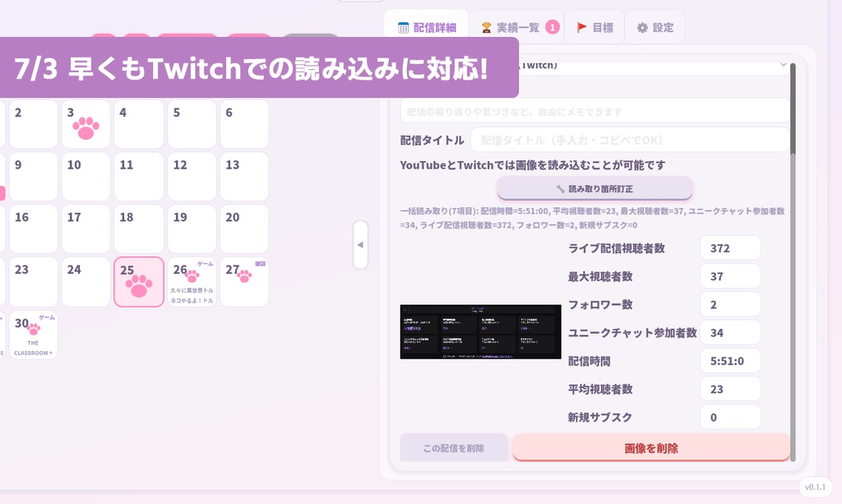Select calendar day 11
The width and height of the screenshot is (842, 504).
point(138,177)
